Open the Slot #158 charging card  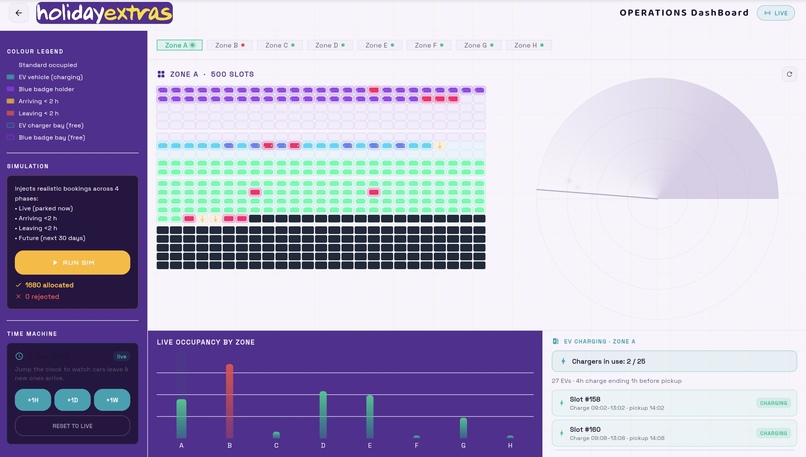(674, 403)
